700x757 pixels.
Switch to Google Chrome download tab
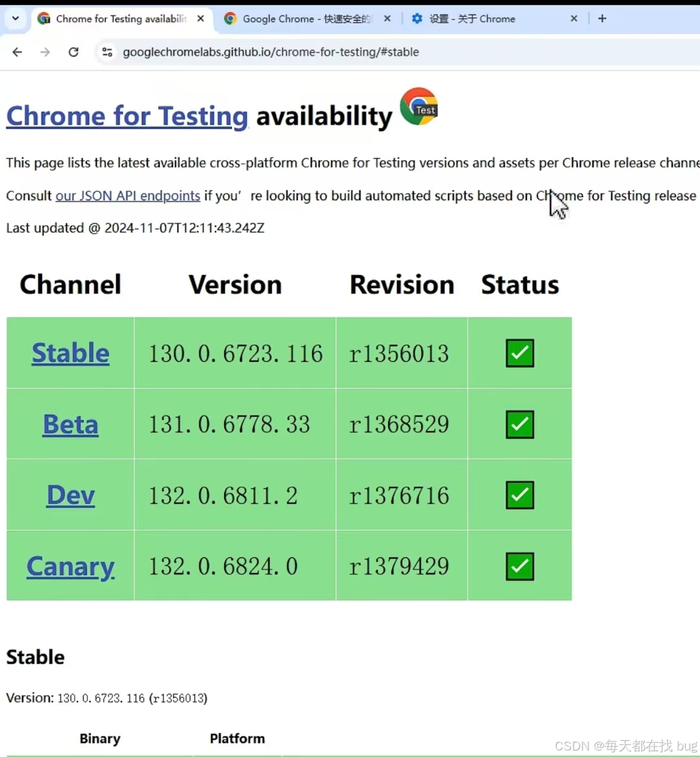pos(307,19)
